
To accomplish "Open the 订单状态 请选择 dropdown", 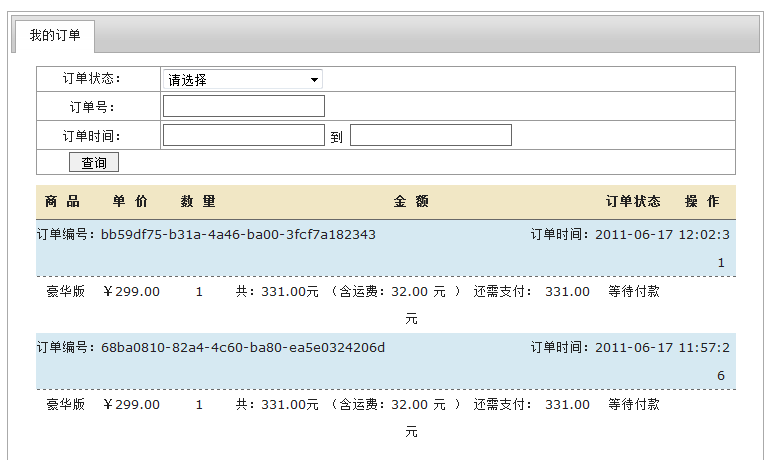I will (243, 79).
